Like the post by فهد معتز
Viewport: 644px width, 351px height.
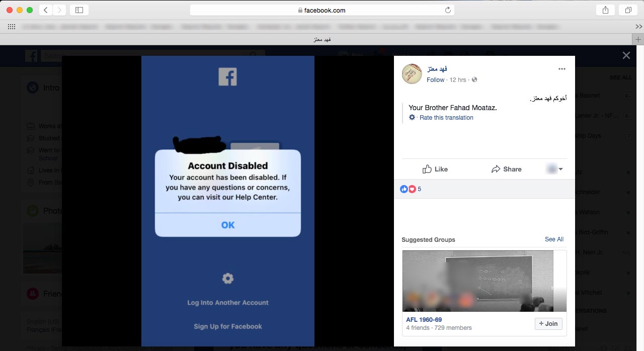point(435,169)
